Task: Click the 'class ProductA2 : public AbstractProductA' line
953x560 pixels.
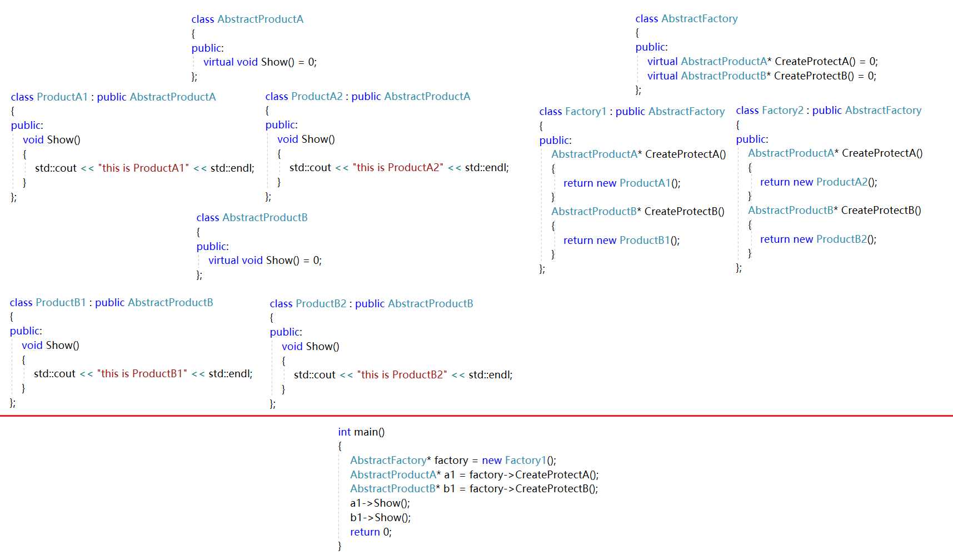Action: tap(368, 97)
